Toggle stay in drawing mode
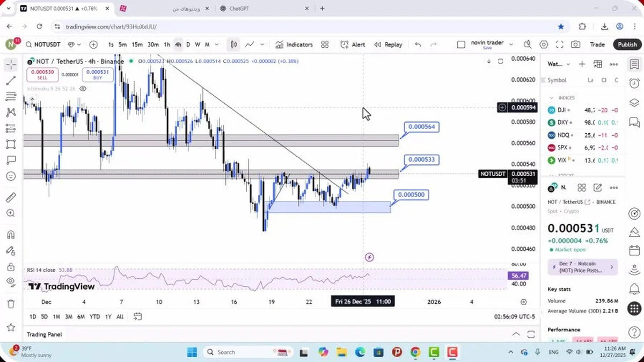Viewport: 644px width, 362px height. tap(11, 250)
